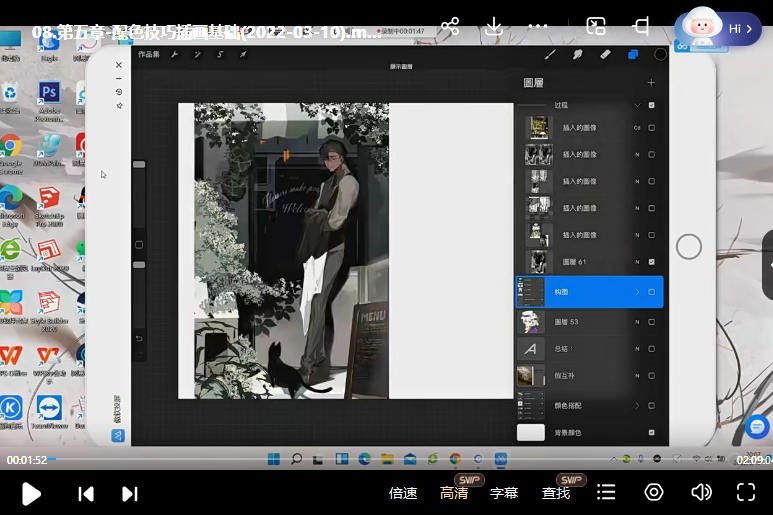
Task: Toggle visibility checkbox for 圖層 61
Action: coord(651,262)
